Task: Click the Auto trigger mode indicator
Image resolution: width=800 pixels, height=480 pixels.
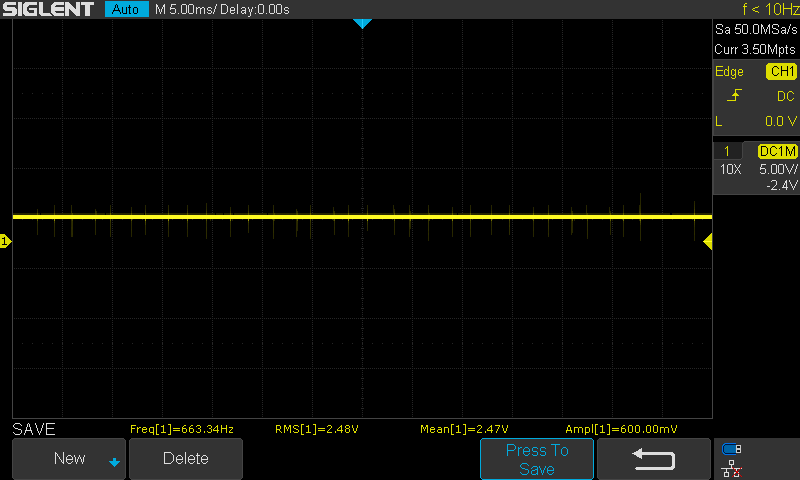Action: [126, 9]
